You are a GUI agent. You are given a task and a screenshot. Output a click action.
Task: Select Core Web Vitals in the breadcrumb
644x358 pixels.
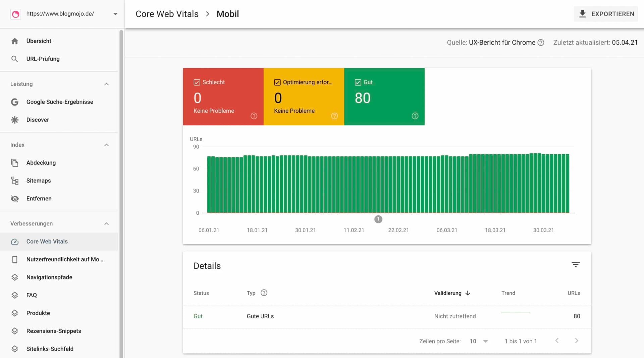167,14
